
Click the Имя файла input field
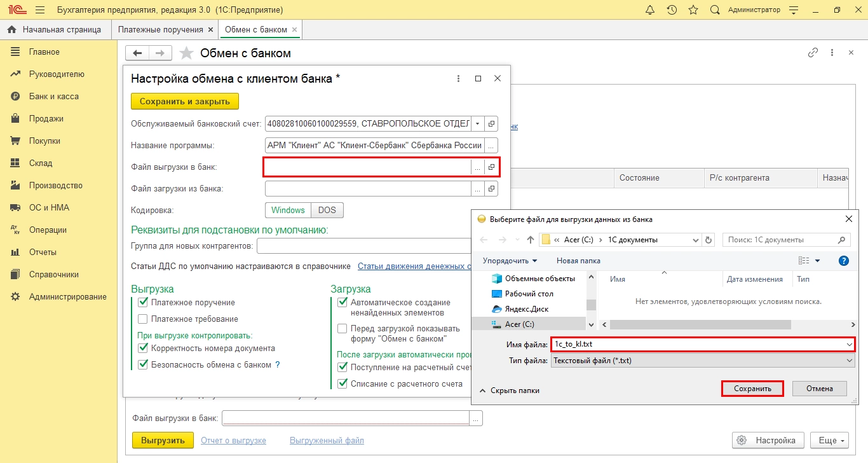pos(698,344)
